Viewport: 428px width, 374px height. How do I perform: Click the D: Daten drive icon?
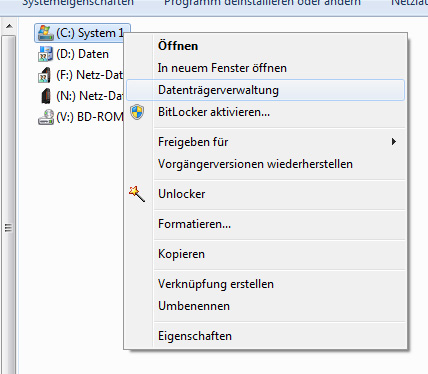45,54
